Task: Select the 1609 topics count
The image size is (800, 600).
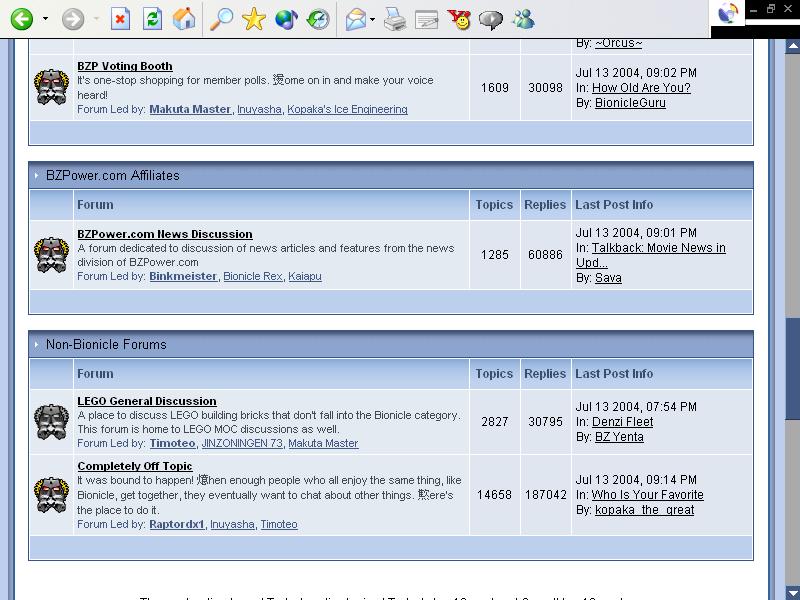Action: 494,88
